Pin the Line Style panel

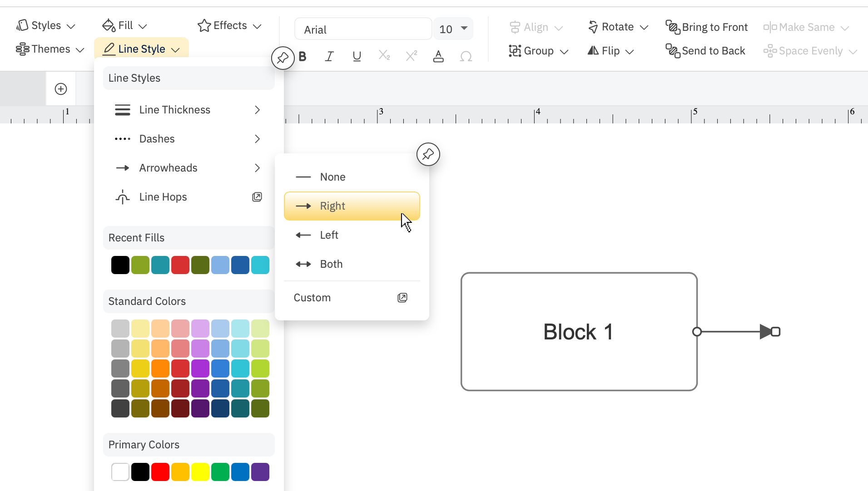pos(283,58)
